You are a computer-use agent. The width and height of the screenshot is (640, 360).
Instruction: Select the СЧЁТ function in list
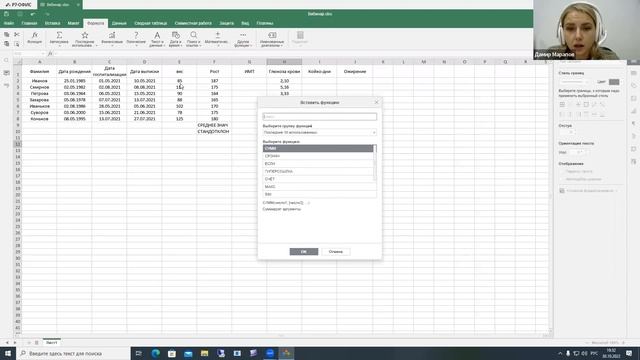[318, 179]
